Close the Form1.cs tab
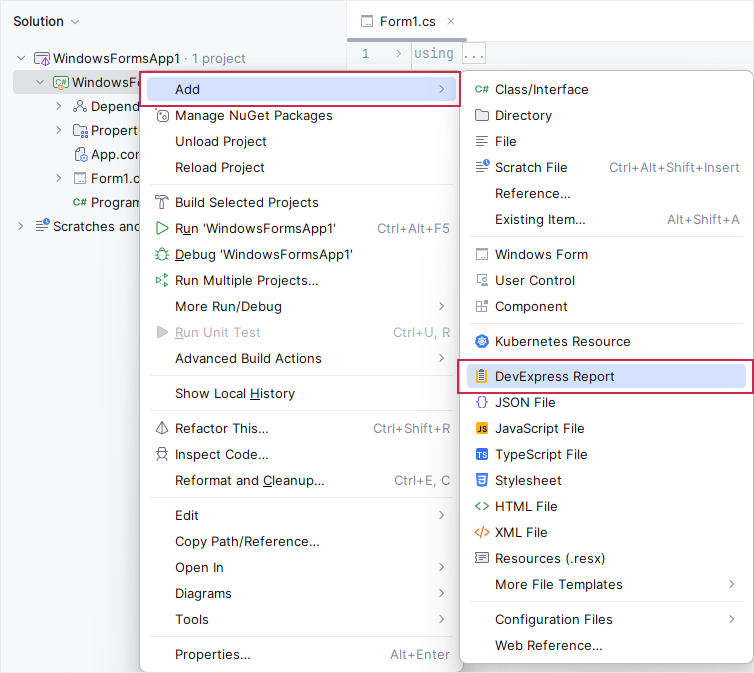Image resolution: width=754 pixels, height=673 pixels. point(451,21)
